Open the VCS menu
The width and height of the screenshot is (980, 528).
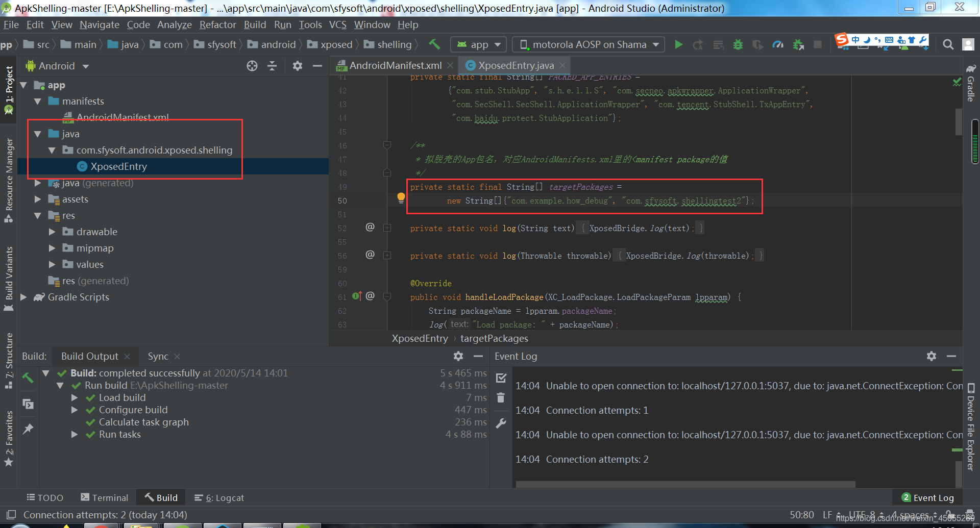(x=337, y=24)
